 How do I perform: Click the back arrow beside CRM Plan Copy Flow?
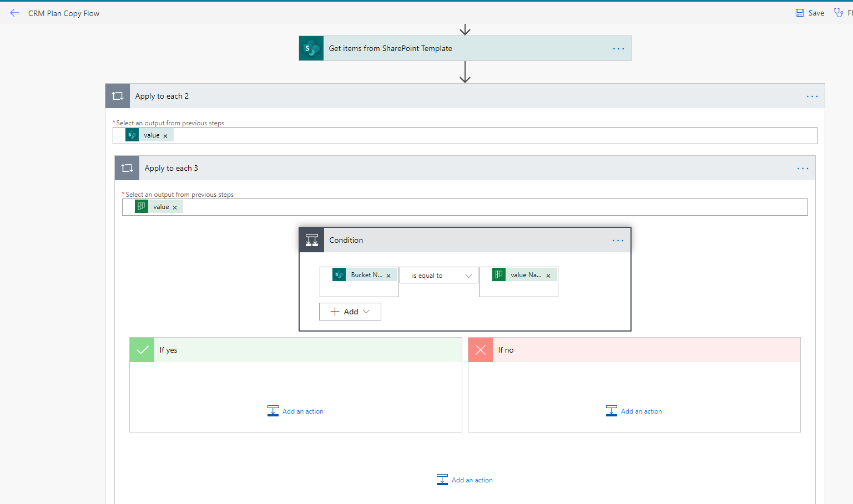(x=14, y=13)
